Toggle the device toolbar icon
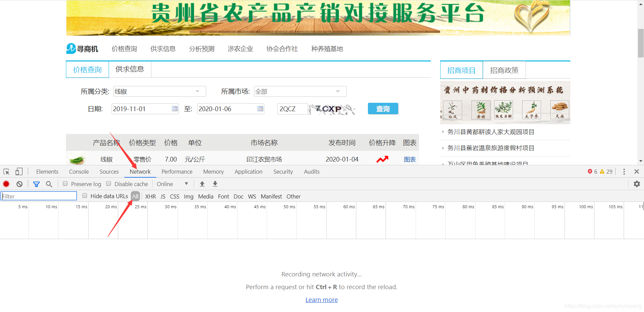 point(19,172)
